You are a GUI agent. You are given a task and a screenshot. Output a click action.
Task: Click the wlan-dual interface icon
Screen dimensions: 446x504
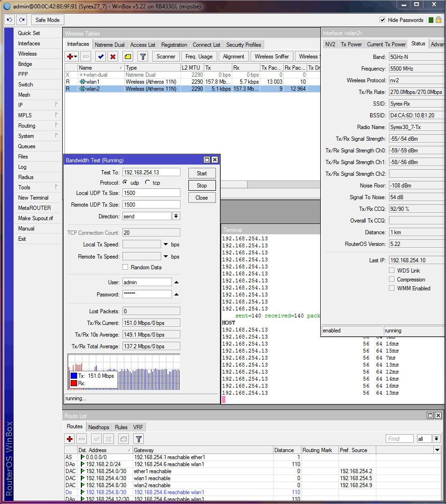[x=83, y=75]
